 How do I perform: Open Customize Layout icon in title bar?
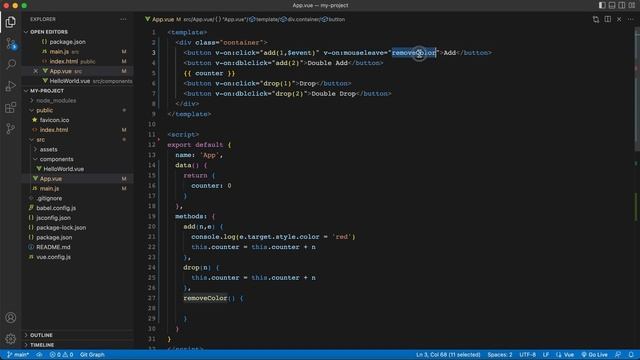tap(631, 5)
